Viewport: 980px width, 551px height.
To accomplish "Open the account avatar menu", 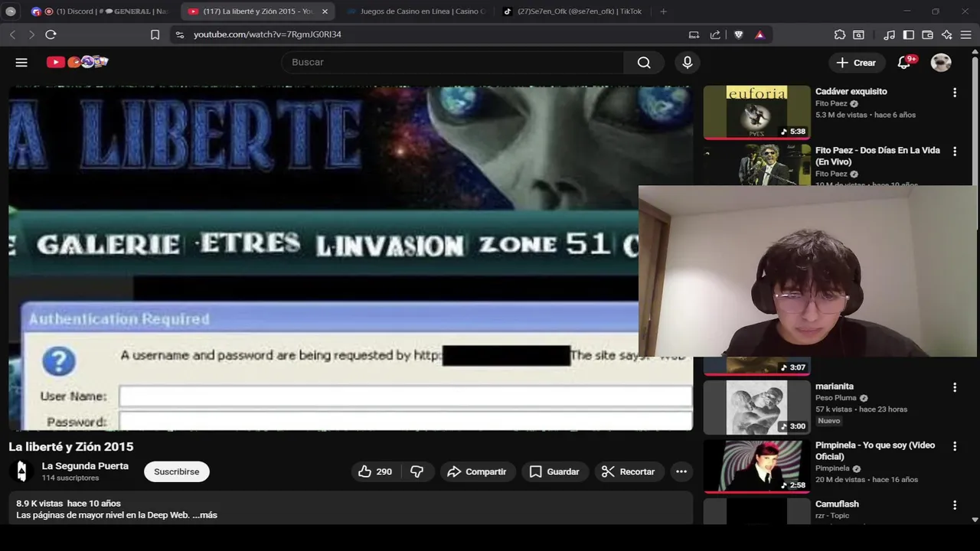I will pyautogui.click(x=941, y=63).
